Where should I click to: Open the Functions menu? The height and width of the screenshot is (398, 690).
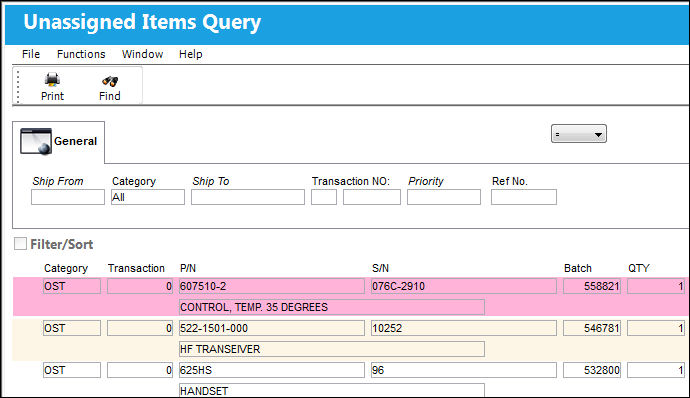tap(81, 54)
